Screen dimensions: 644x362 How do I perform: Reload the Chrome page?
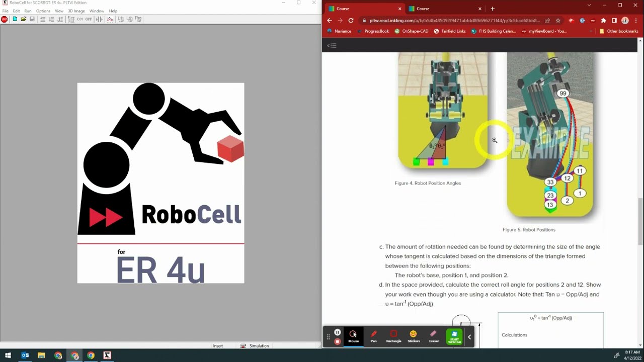point(351,21)
